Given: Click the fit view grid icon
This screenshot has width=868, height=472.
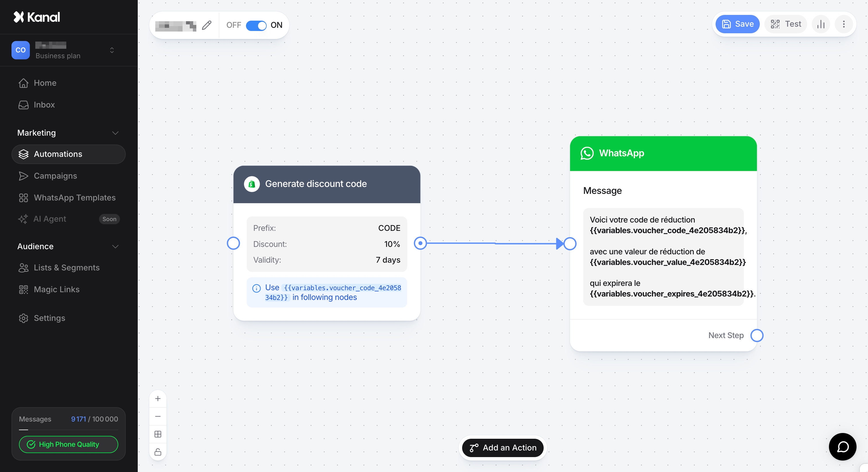Looking at the screenshot, I should 158,434.
